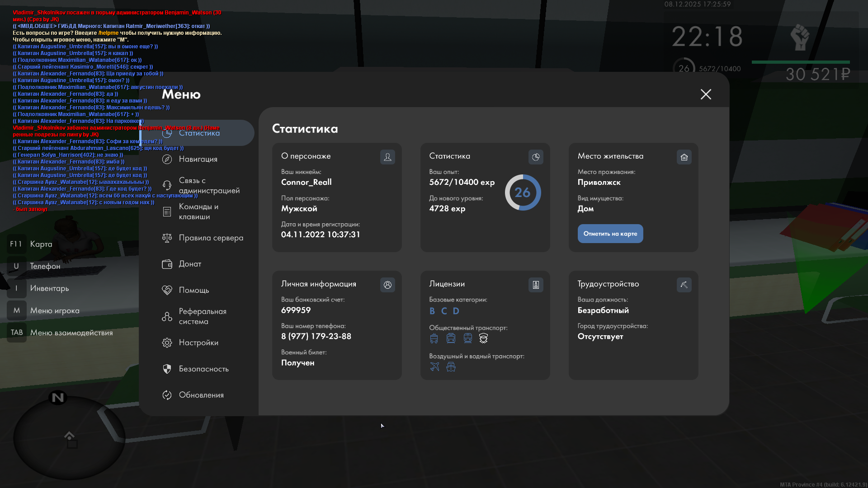868x488 pixels.
Task: Click the document icon in Лицензии card
Action: click(x=536, y=285)
